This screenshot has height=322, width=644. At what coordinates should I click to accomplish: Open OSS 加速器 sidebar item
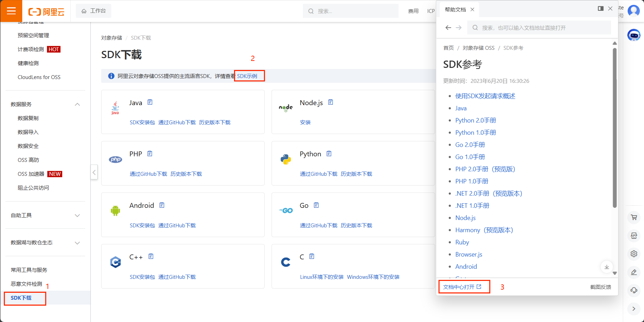[x=31, y=174]
